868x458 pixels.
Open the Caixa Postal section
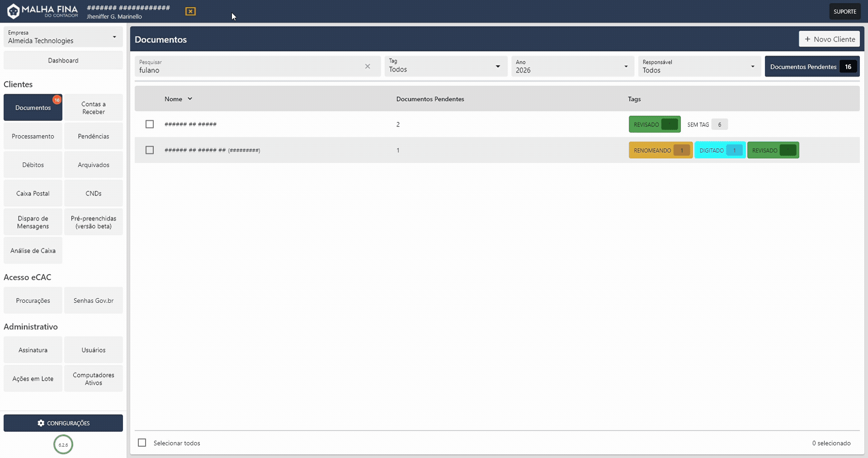[33, 193]
